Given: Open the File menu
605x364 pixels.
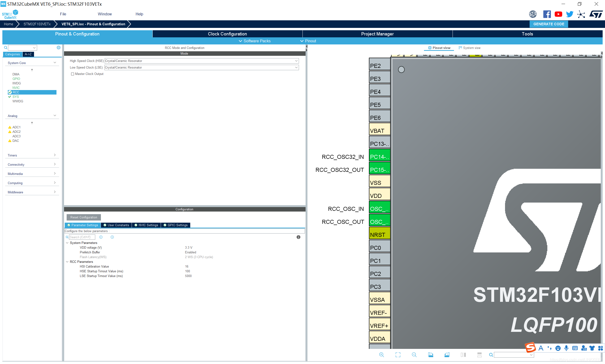Looking at the screenshot, I should [x=63, y=14].
